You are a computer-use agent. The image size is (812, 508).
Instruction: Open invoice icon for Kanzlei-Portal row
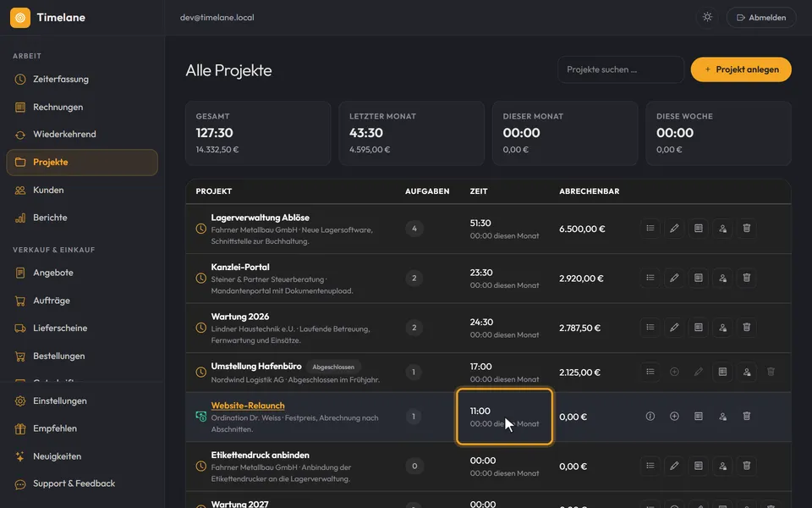click(x=699, y=278)
